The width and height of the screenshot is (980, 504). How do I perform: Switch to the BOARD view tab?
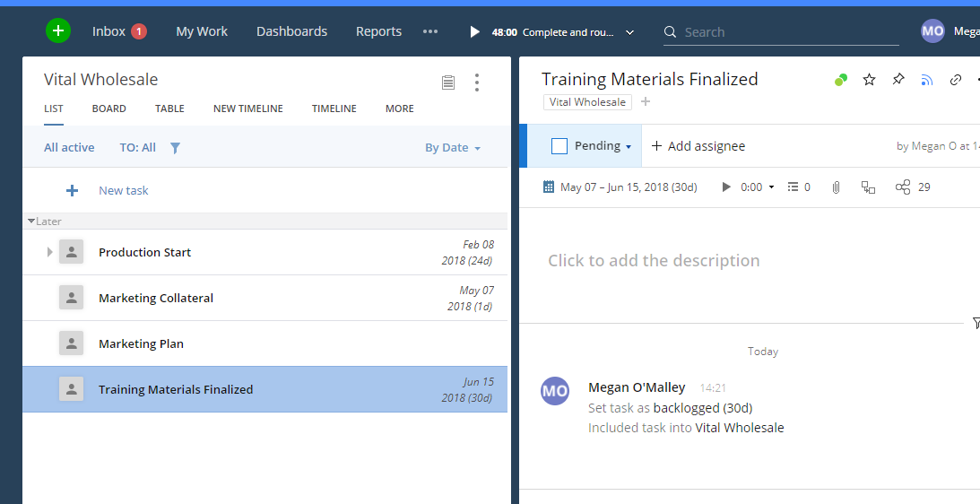108,109
